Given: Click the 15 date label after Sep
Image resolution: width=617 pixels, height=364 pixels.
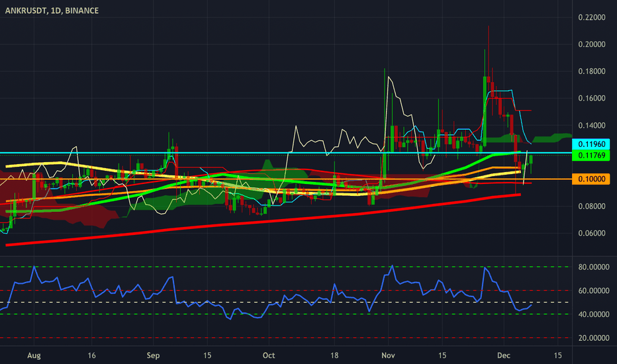Looking at the screenshot, I should [x=207, y=356].
